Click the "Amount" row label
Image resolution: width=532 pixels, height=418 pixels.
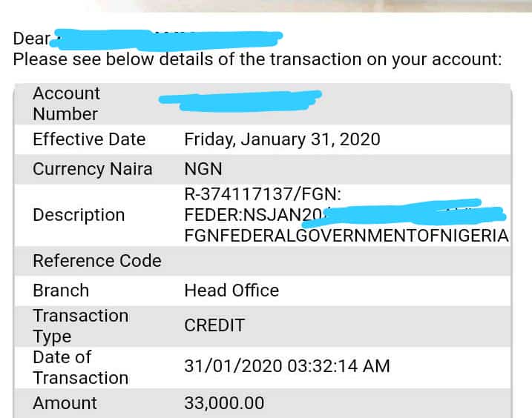(x=65, y=403)
